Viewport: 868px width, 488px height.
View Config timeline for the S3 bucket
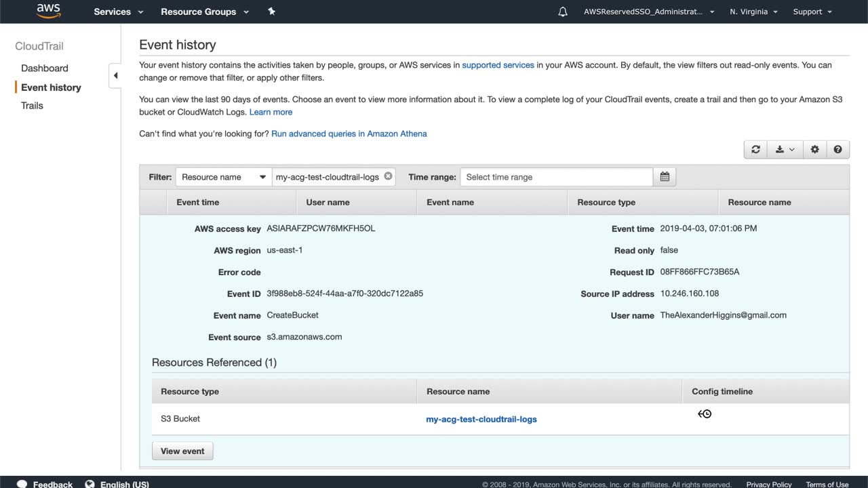pos(705,414)
